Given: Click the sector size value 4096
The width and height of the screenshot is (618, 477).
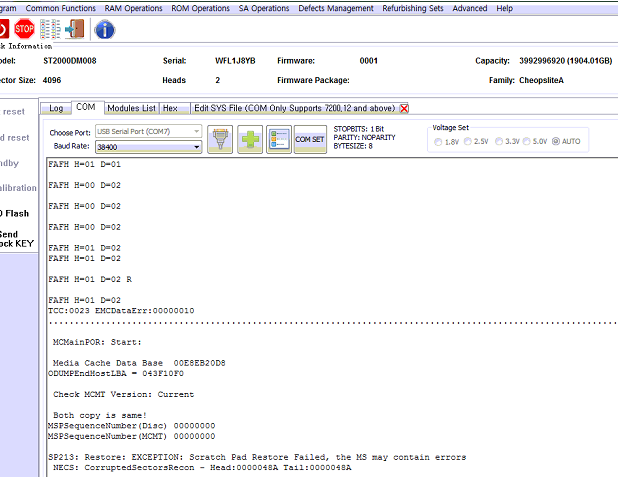Looking at the screenshot, I should coord(52,80).
